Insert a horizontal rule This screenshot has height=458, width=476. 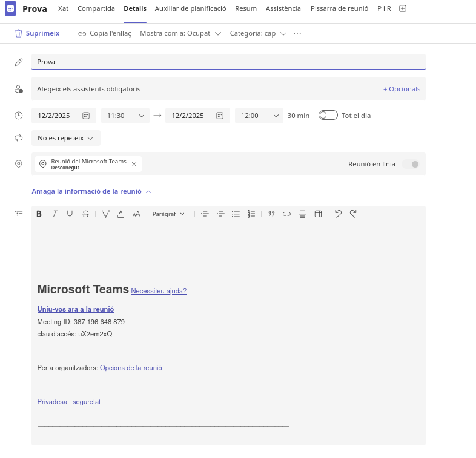[302, 214]
